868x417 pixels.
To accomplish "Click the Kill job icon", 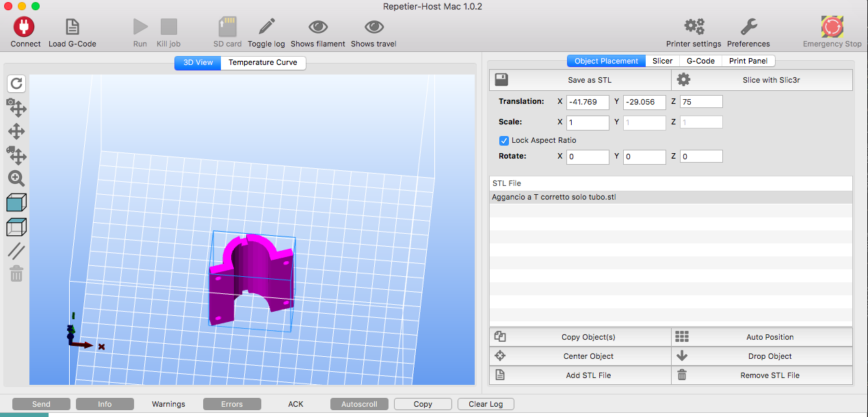I will (x=168, y=27).
